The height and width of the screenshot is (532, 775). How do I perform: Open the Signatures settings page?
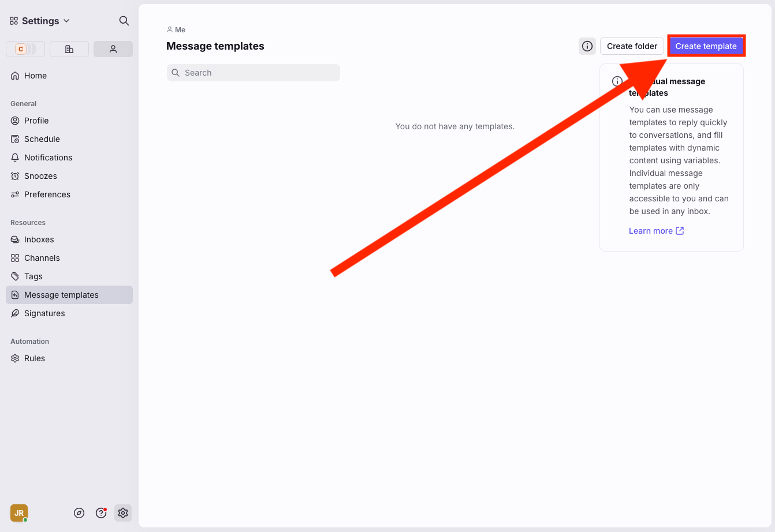click(44, 313)
